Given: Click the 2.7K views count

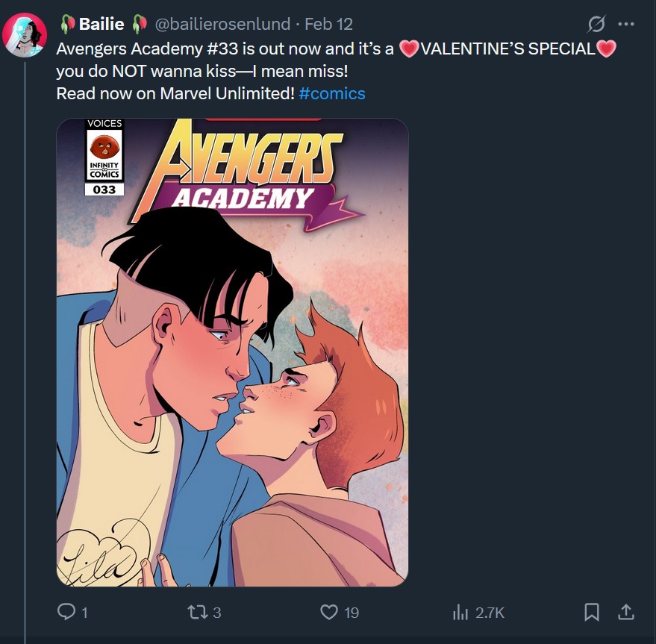Looking at the screenshot, I should (490, 613).
